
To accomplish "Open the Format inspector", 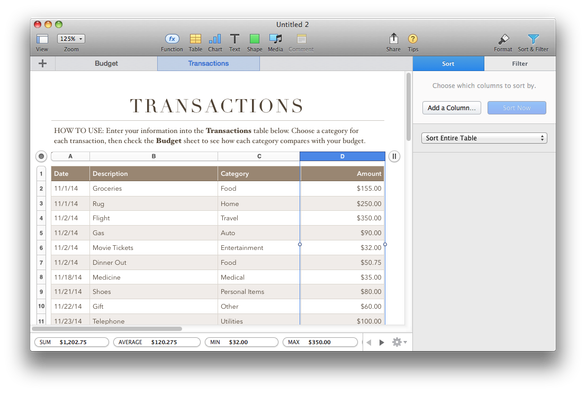I will coord(503,38).
